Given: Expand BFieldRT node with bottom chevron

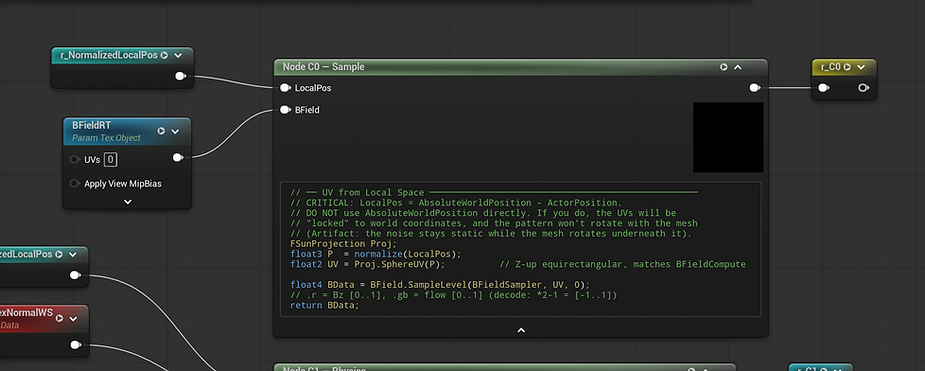Looking at the screenshot, I should point(127,201).
